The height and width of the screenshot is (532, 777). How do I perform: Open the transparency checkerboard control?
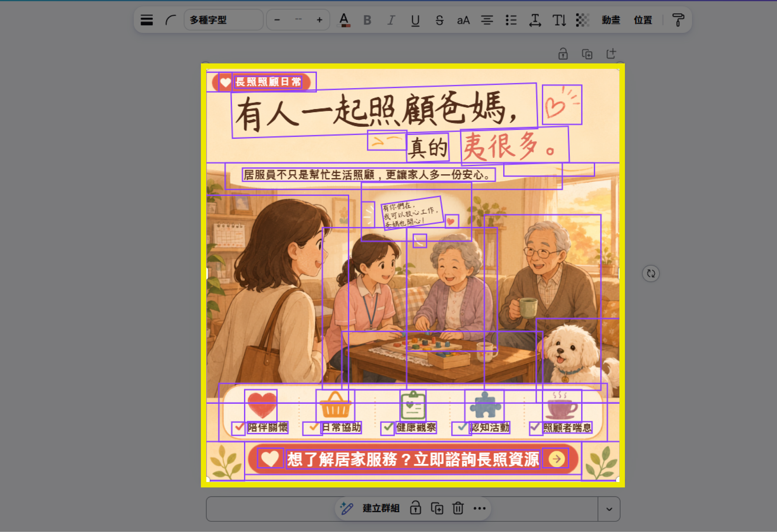tap(582, 20)
